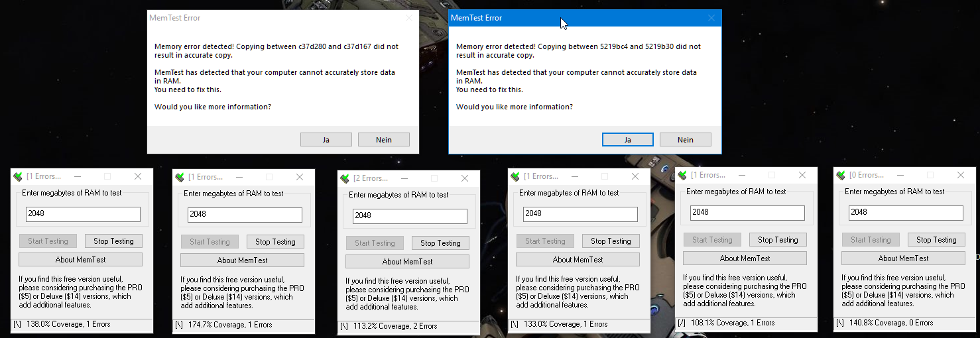Click status text '108.1% Coverage, 1 Errors'
The image size is (980, 338).
click(733, 323)
